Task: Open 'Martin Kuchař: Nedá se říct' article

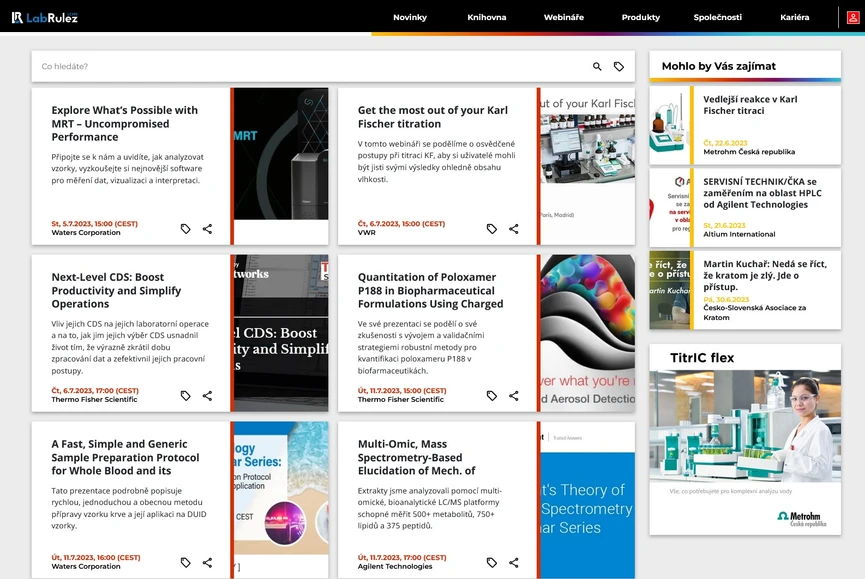Action: coord(765,275)
